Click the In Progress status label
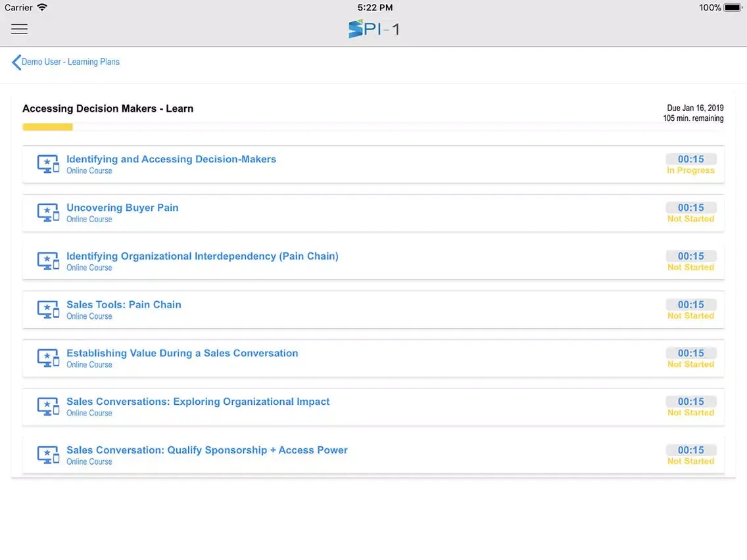Viewport: 747px width, 560px height. coord(690,170)
